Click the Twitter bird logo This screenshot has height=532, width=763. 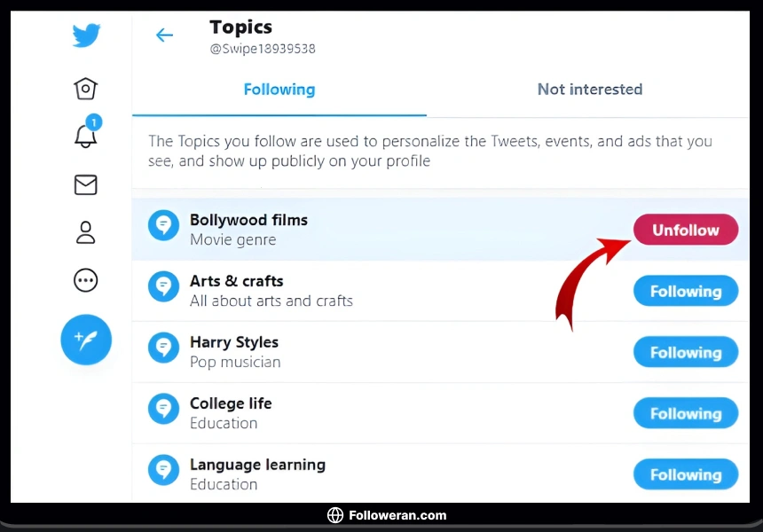point(86,35)
